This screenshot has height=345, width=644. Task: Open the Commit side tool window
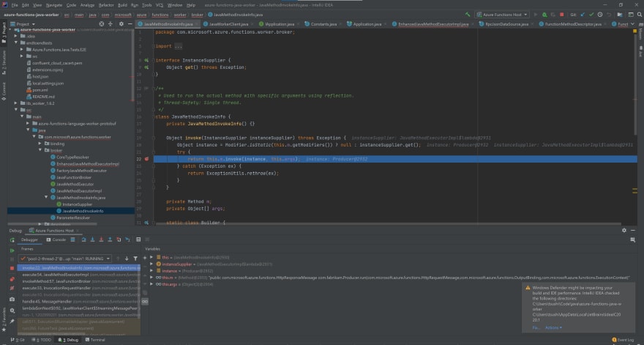pyautogui.click(x=4, y=92)
